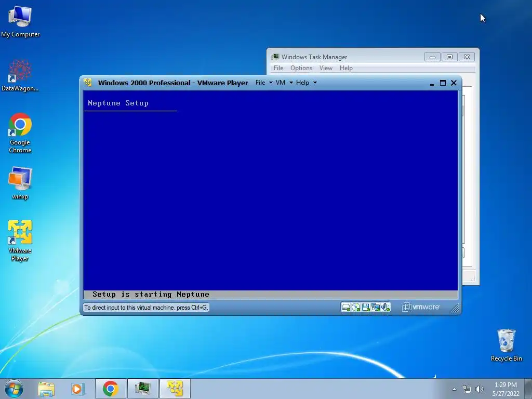Switch to VMware Player on the taskbar

coord(175,389)
